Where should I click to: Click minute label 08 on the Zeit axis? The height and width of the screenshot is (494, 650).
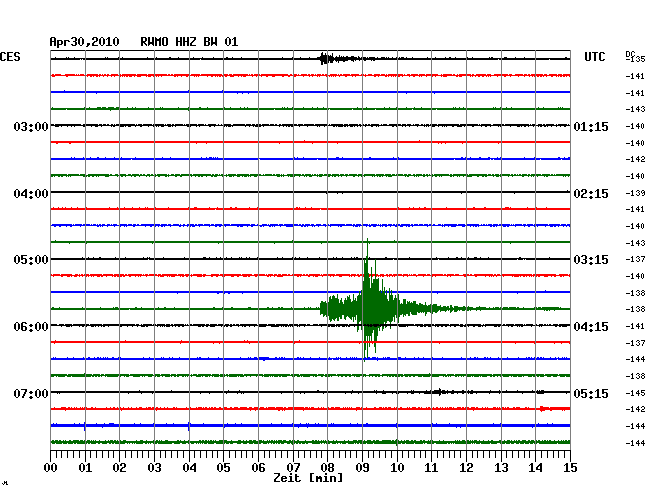327,468
